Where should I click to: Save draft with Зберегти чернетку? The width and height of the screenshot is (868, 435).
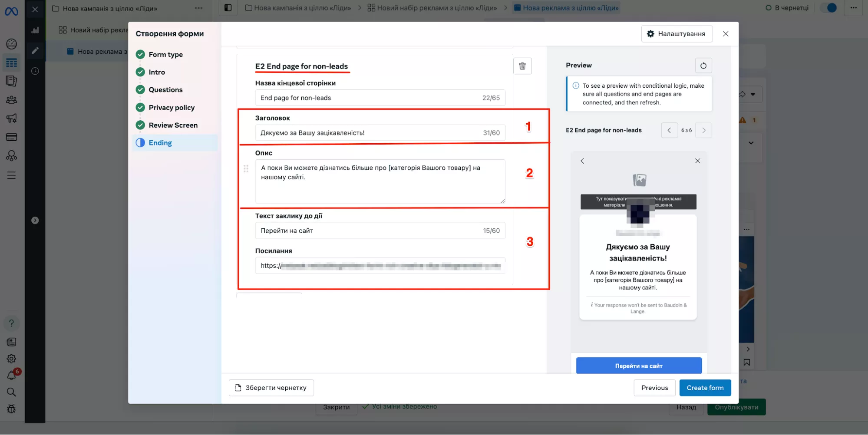tap(271, 388)
